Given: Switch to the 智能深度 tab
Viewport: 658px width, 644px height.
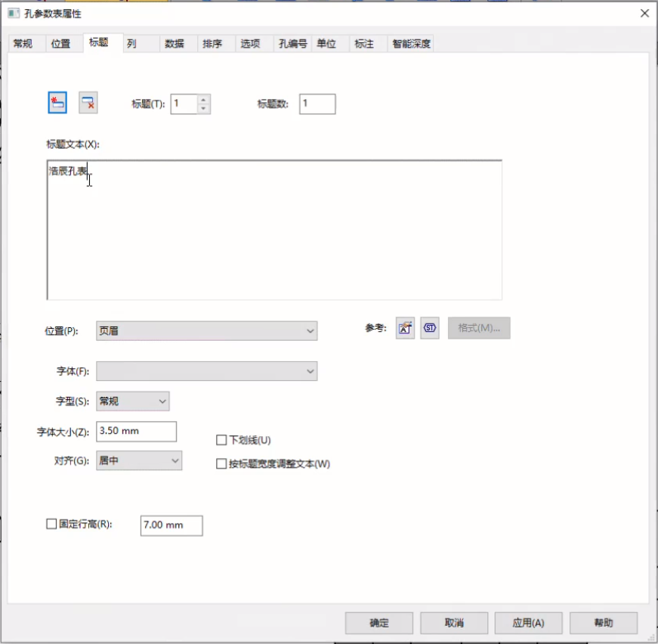Looking at the screenshot, I should click(x=411, y=44).
